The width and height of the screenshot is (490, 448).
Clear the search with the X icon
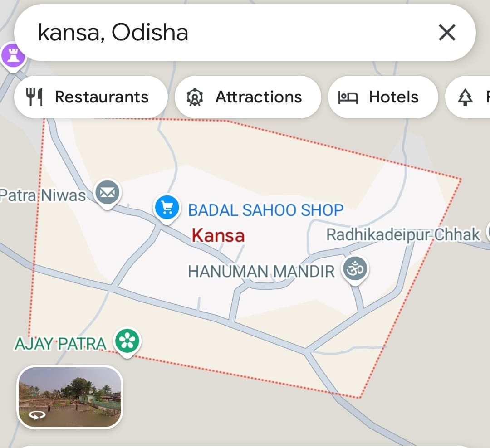pyautogui.click(x=447, y=33)
